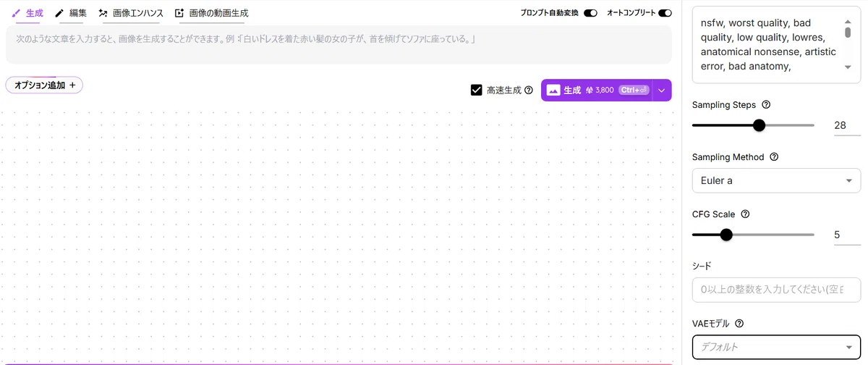This screenshot has height=365, width=868.
Task: Click the Sampling Steps value field 28
Action: click(847, 125)
